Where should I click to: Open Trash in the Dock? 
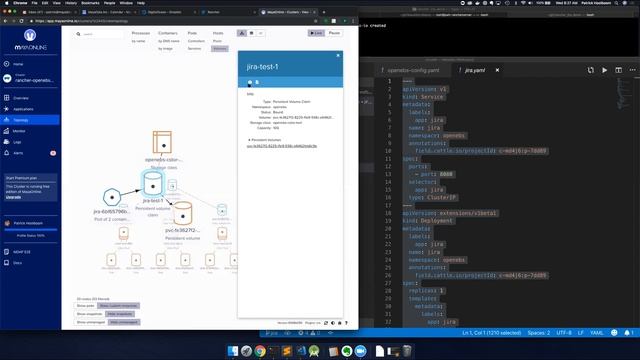(407, 351)
